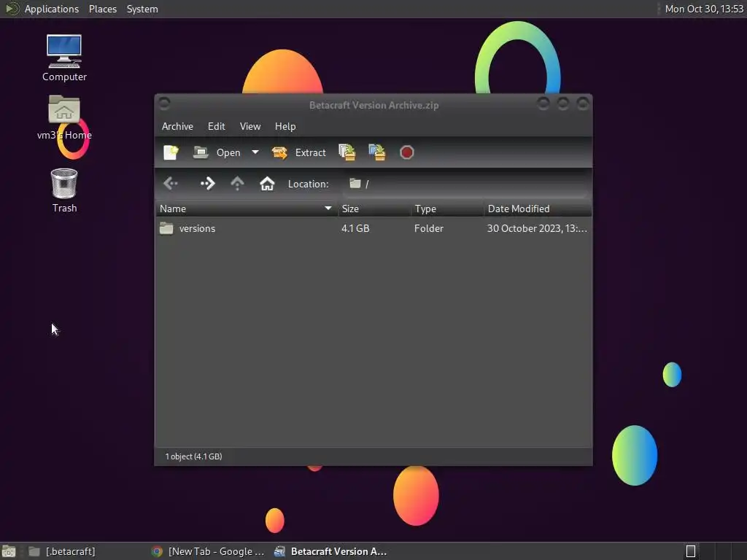Open the Archive menu
The width and height of the screenshot is (747, 560).
(177, 126)
